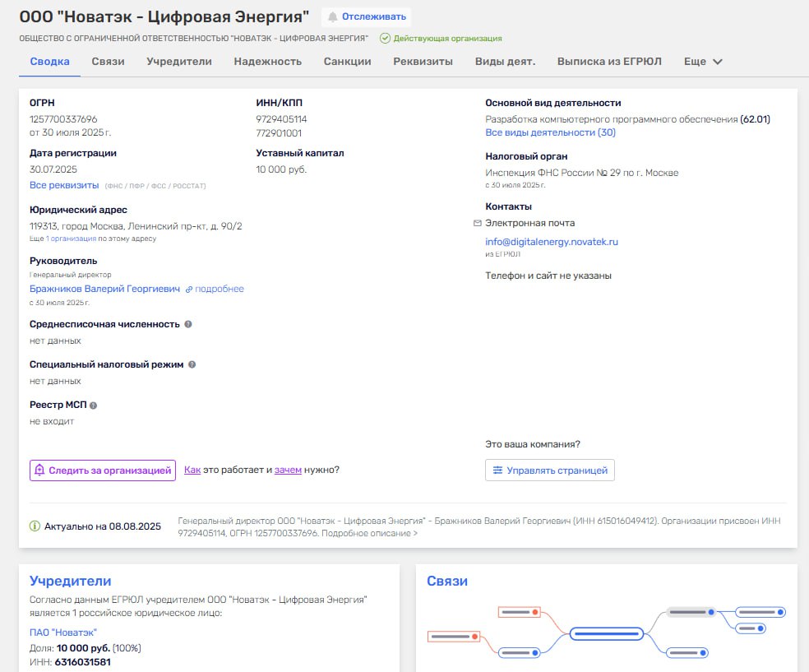The width and height of the screenshot is (809, 672).
Task: Click founder INN 6316031581
Action: (x=82, y=662)
